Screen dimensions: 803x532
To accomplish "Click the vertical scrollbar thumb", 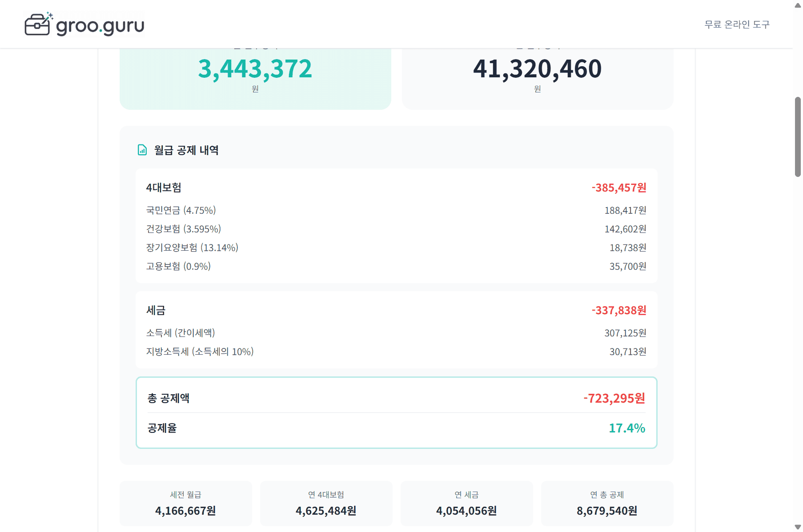I will point(798,137).
